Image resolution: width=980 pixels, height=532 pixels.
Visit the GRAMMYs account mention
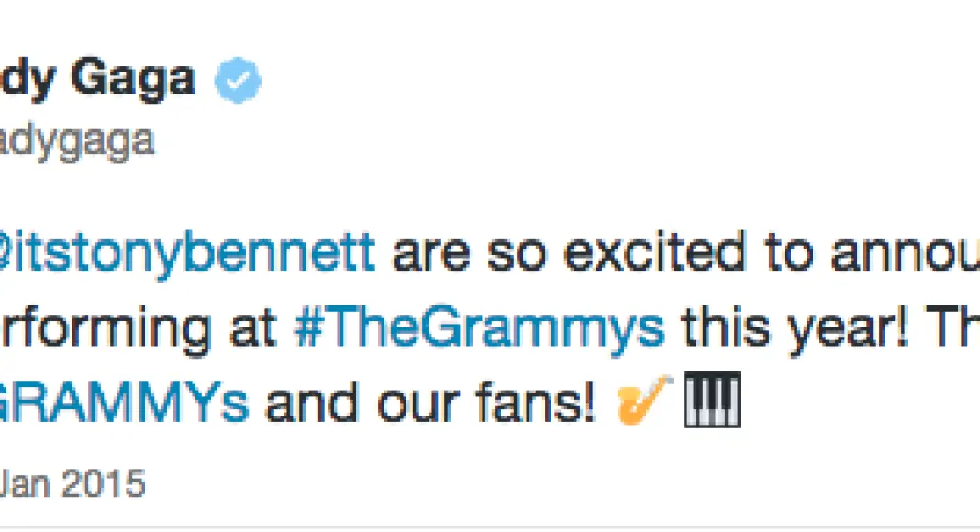pos(123,403)
